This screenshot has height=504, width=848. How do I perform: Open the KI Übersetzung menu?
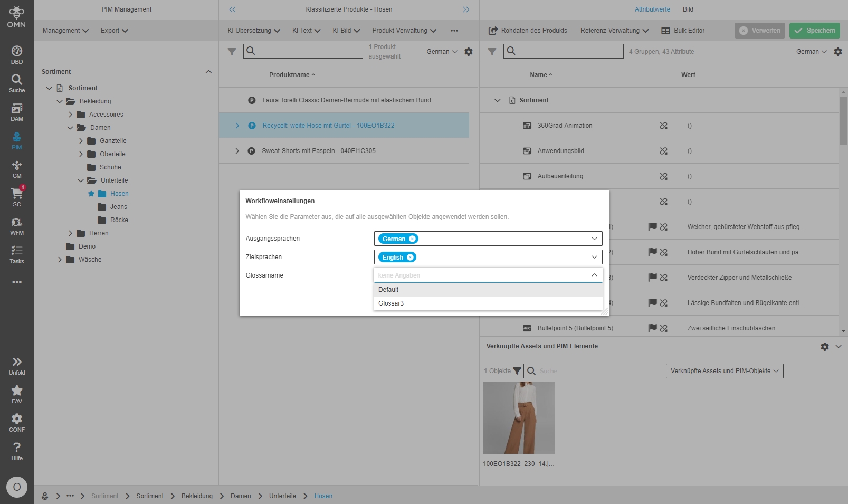point(253,31)
